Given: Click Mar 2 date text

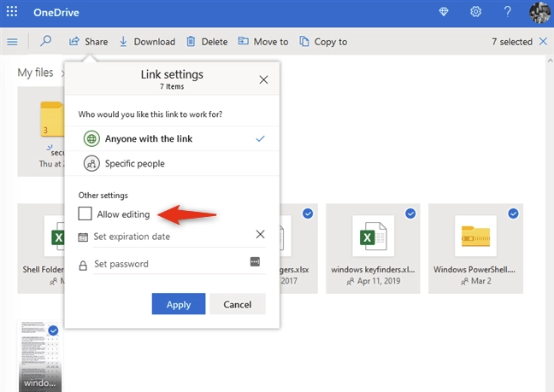Looking at the screenshot, I should click(x=481, y=281).
